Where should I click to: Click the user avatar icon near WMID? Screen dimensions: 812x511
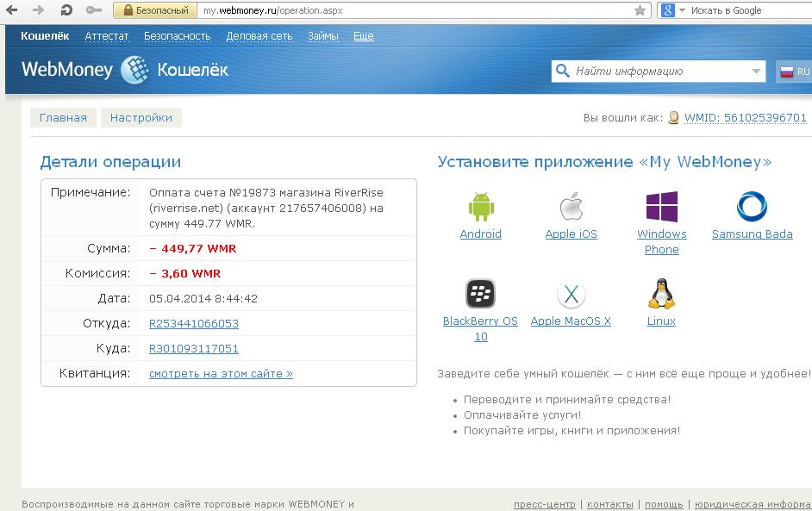click(x=673, y=117)
